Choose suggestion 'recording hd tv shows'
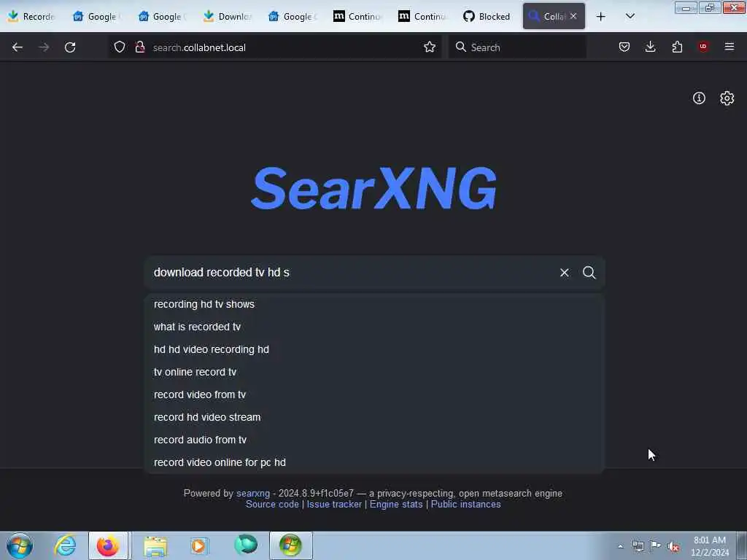The image size is (747, 560). click(374, 304)
